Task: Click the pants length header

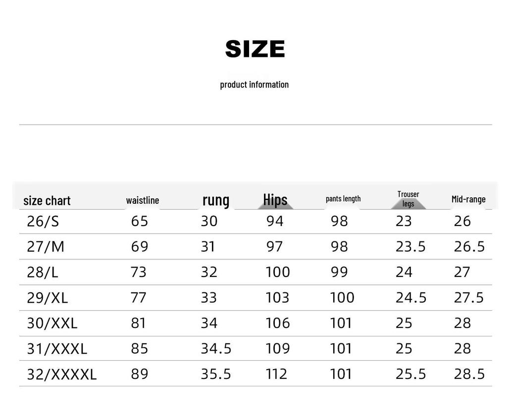Action: click(343, 199)
